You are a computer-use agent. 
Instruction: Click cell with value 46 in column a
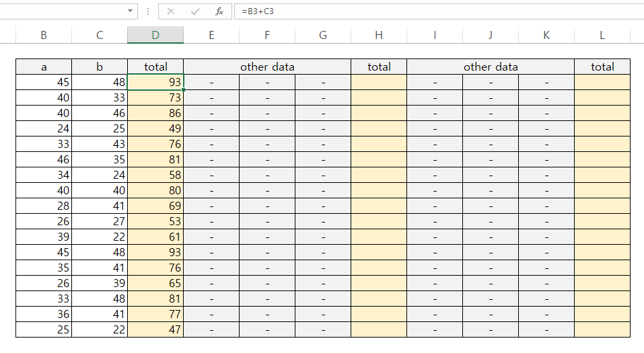(44, 159)
